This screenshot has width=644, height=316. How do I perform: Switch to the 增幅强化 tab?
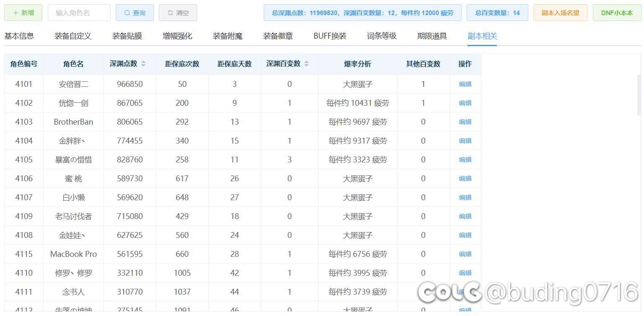coord(177,36)
